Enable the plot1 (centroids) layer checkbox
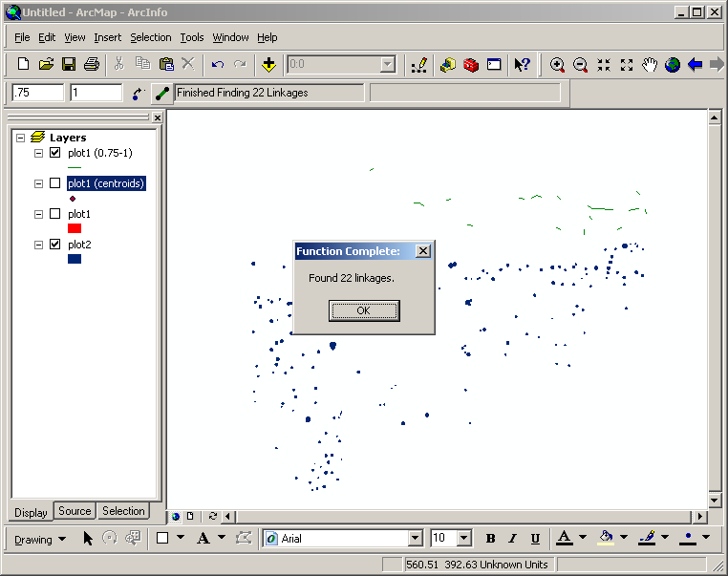 coord(54,183)
